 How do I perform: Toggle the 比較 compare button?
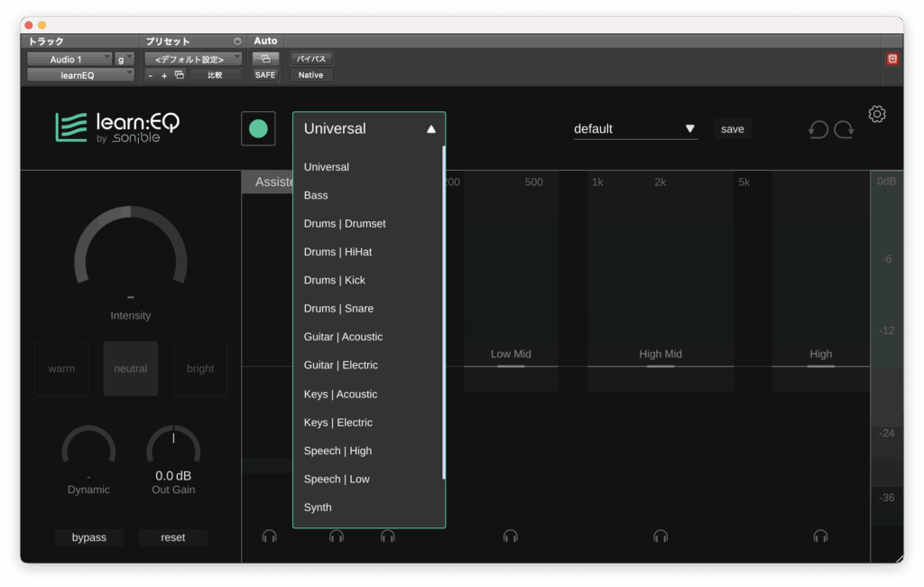[x=215, y=75]
